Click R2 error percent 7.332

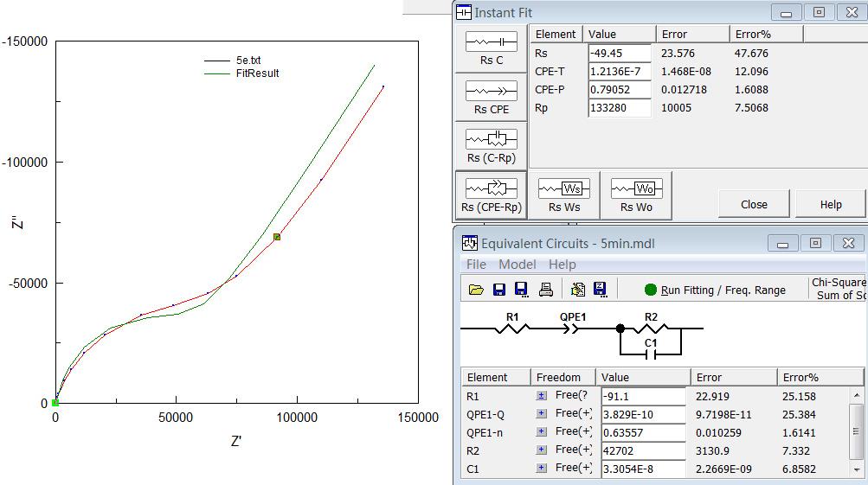coord(796,450)
